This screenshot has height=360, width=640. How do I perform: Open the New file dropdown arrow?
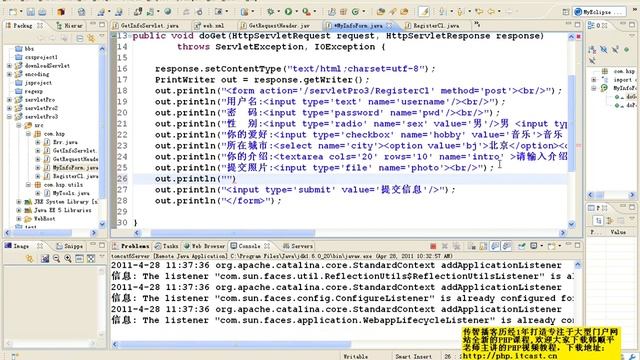pos(21,12)
